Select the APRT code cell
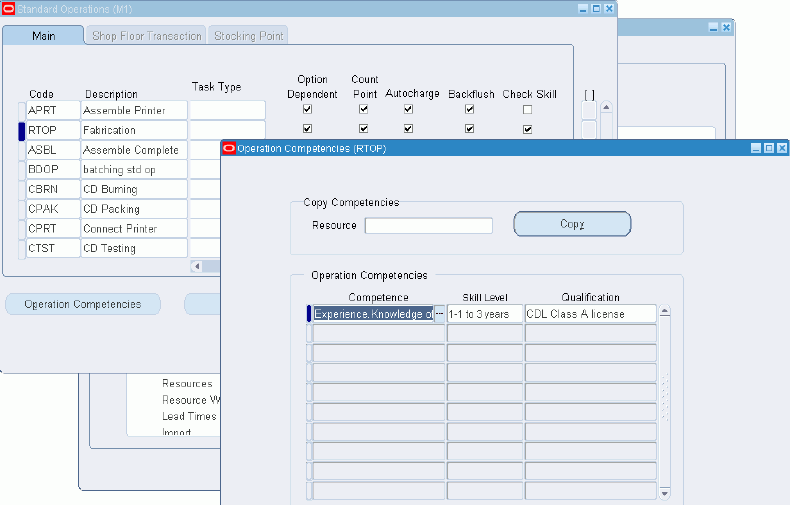790x505 pixels. coord(53,110)
